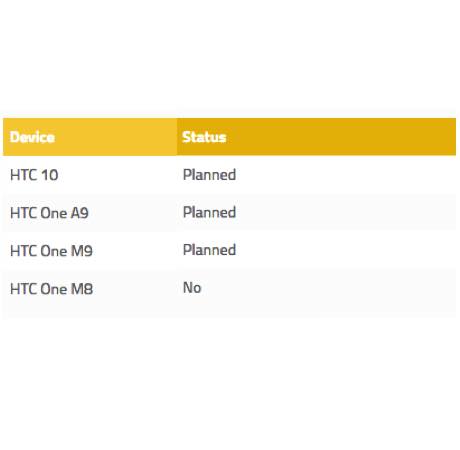
Task: Click the No status for HTC One M8
Action: (x=192, y=288)
